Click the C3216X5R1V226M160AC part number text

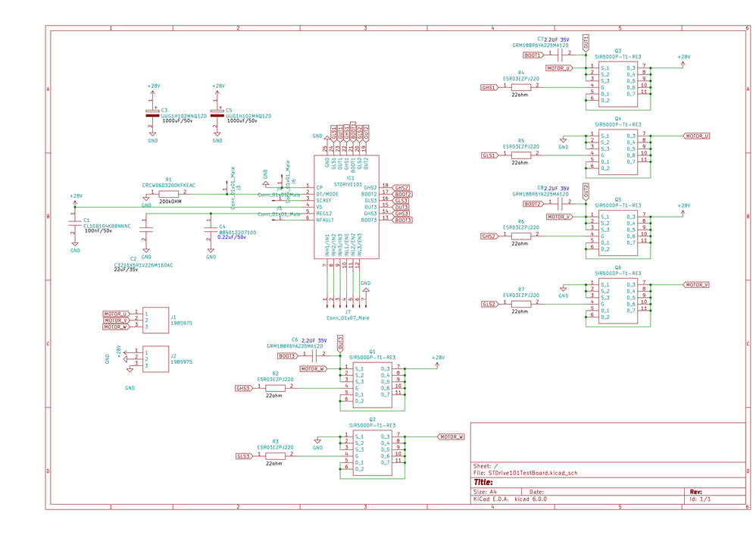[x=143, y=265]
